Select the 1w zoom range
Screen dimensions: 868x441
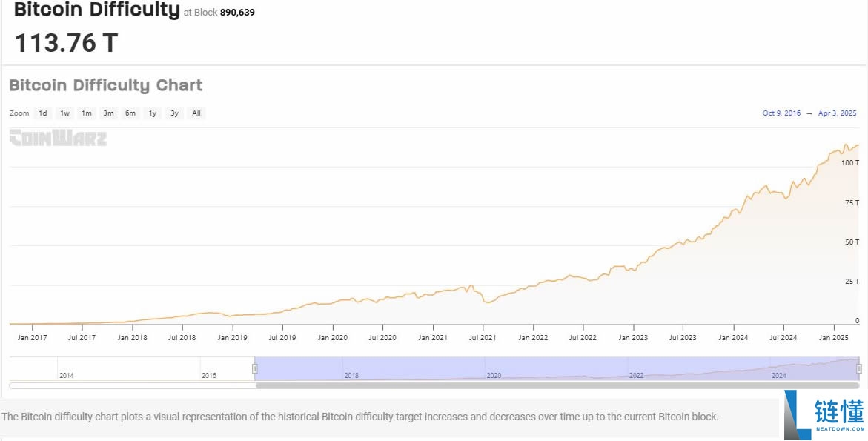pyautogui.click(x=65, y=113)
